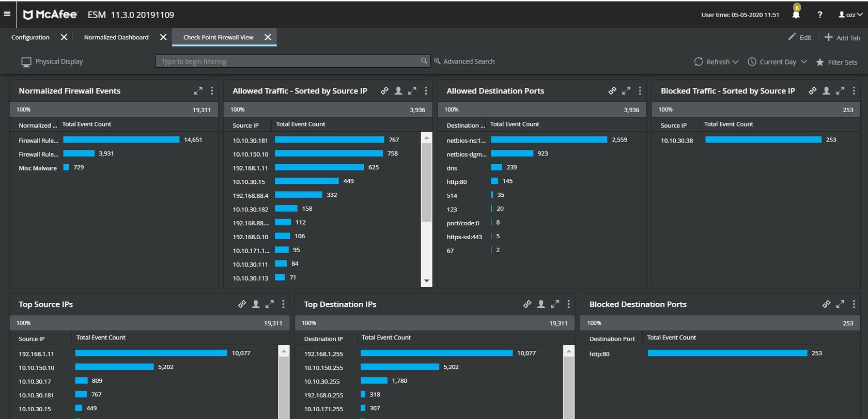Screen dimensions: 868x419
Task: Click user icon on Blocked Traffic panel
Action: pos(826,91)
